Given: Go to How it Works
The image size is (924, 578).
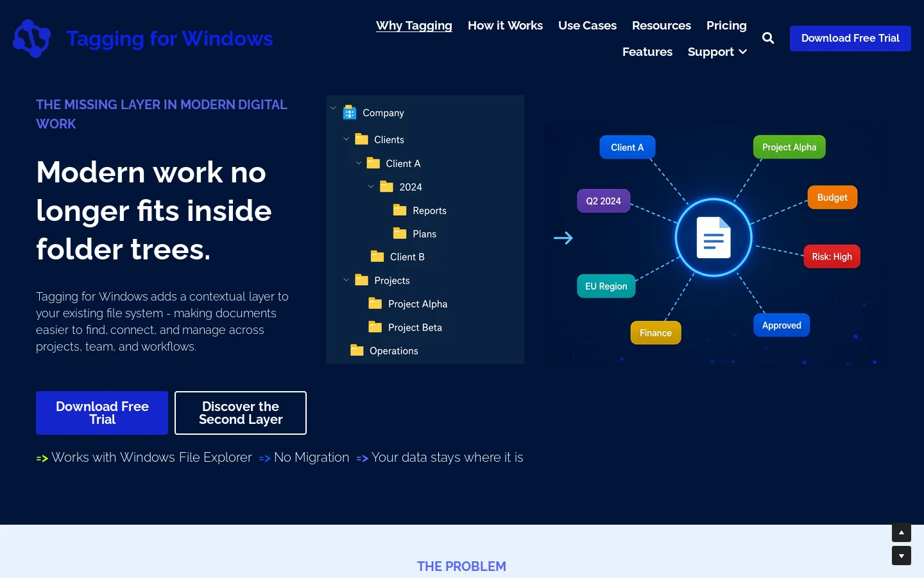Looking at the screenshot, I should click(x=505, y=26).
